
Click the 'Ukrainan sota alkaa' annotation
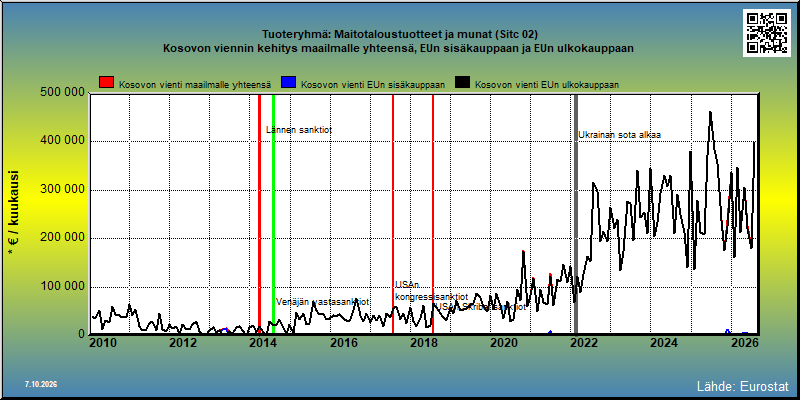619,135
